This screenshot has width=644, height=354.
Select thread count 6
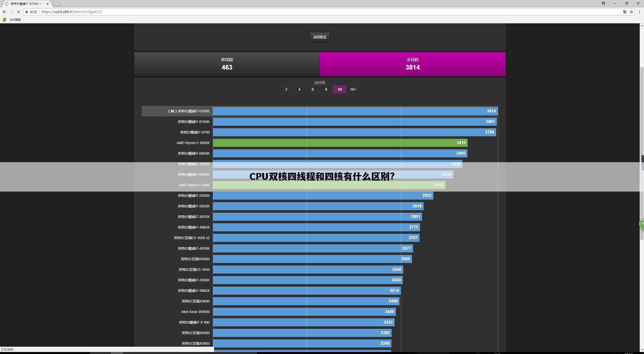tap(313, 89)
